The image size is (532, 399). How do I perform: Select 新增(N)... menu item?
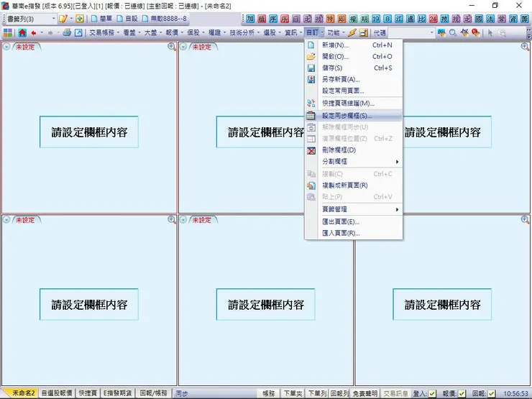(x=354, y=45)
